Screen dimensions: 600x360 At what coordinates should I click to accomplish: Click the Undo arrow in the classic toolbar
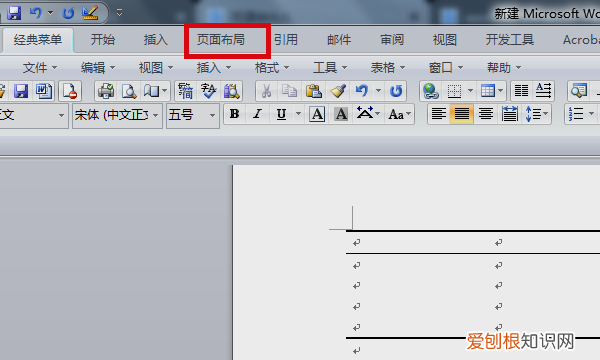[362, 91]
